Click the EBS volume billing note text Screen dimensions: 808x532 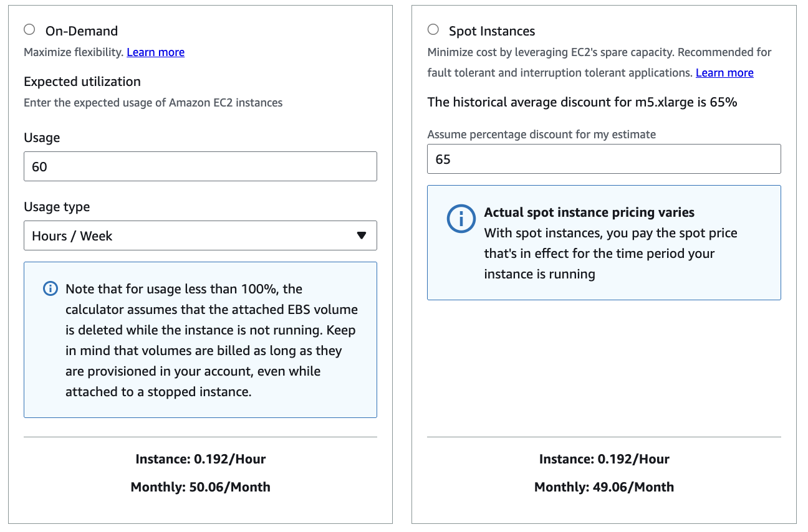(x=212, y=340)
